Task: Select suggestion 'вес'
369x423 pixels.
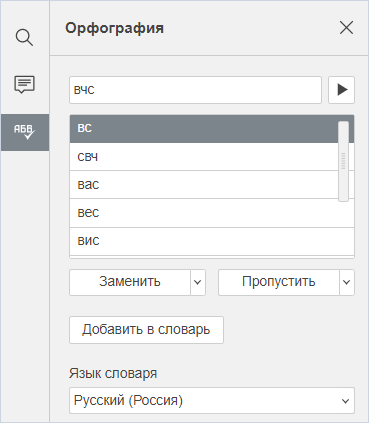Action: point(212,213)
